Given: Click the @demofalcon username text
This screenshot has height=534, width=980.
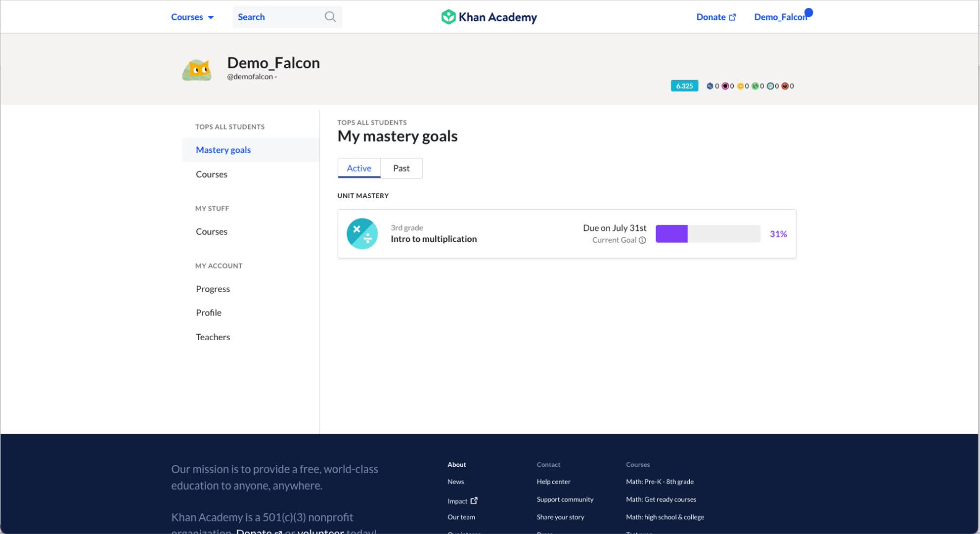Looking at the screenshot, I should point(250,77).
